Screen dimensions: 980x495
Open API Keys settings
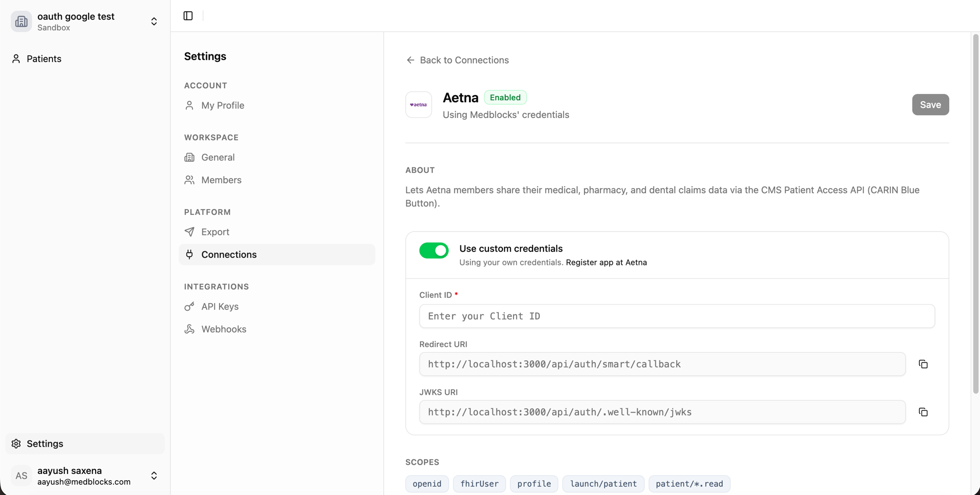[277, 306]
